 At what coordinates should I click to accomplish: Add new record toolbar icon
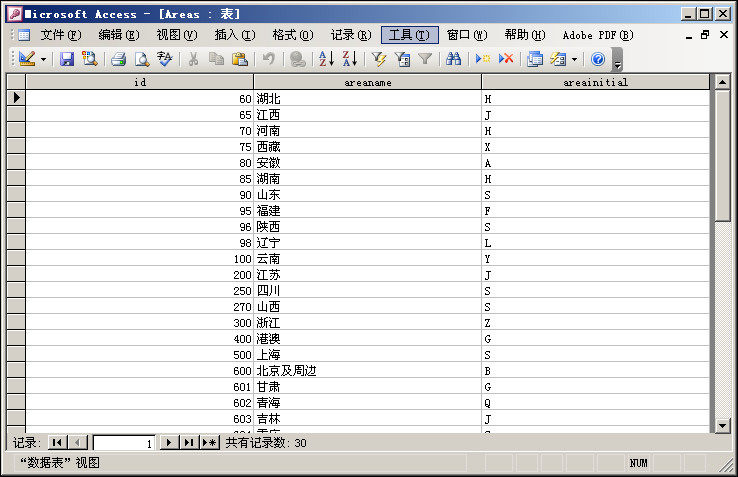482,59
